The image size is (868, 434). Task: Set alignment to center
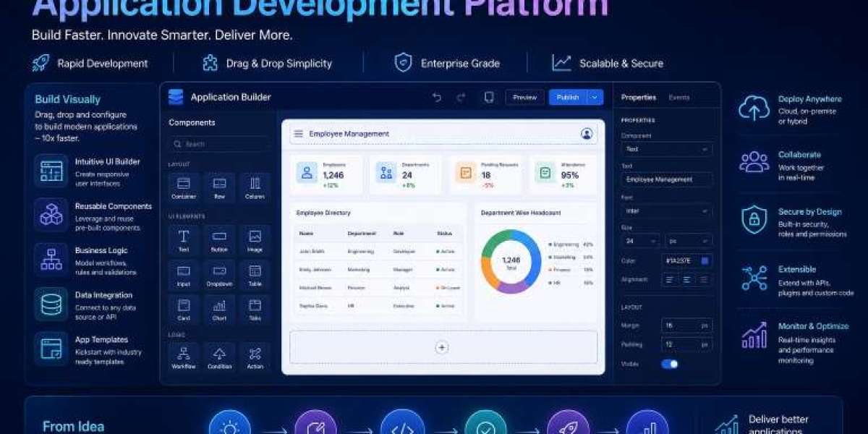[686, 279]
